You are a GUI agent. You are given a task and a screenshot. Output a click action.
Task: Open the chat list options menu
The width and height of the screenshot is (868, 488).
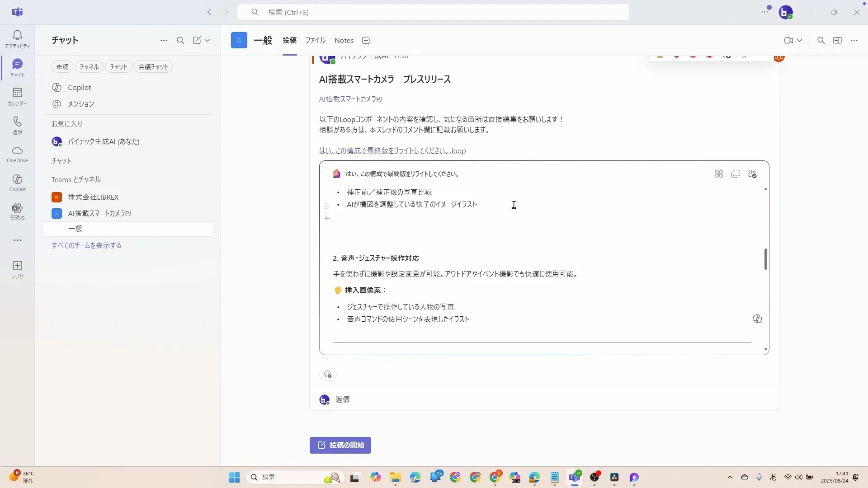tap(163, 40)
